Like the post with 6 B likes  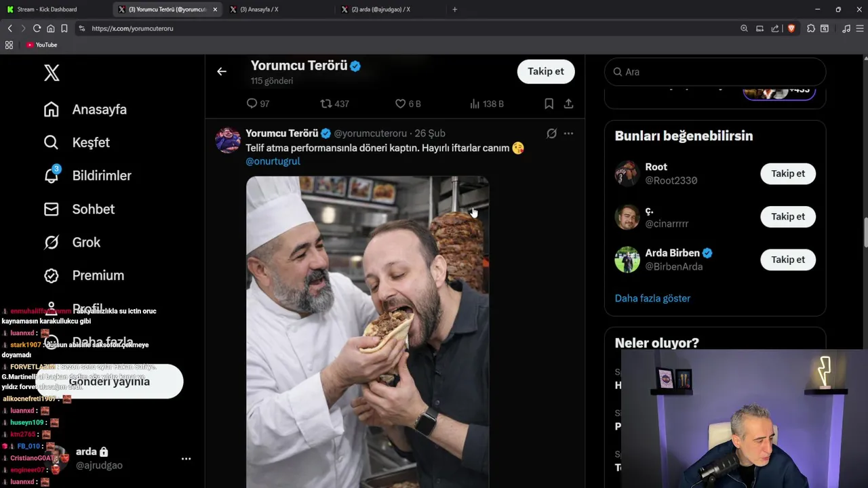click(400, 104)
